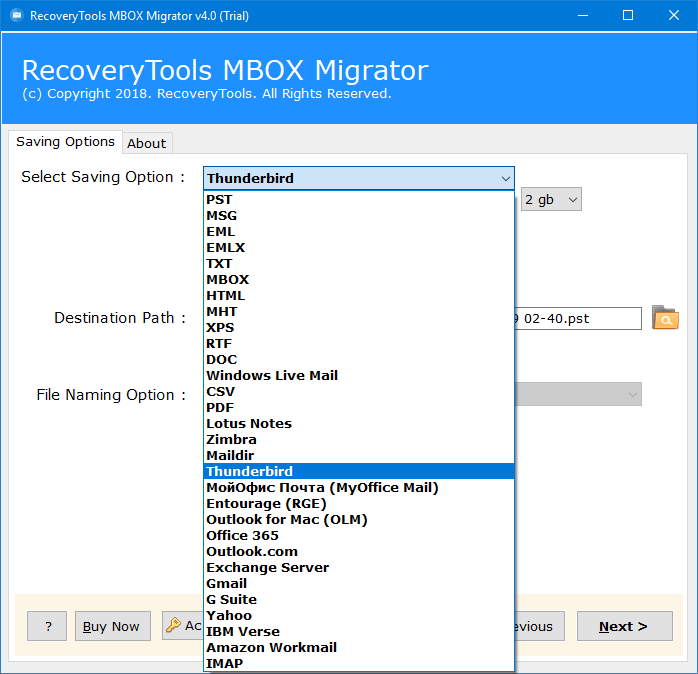Choose PST from the saving list

coord(359,199)
